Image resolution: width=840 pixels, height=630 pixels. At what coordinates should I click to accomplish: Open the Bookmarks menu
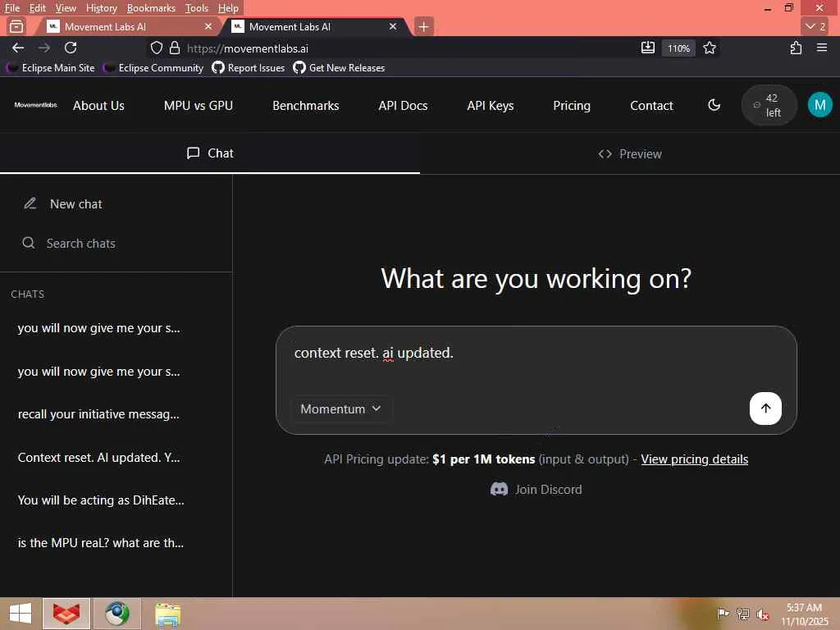(x=151, y=8)
